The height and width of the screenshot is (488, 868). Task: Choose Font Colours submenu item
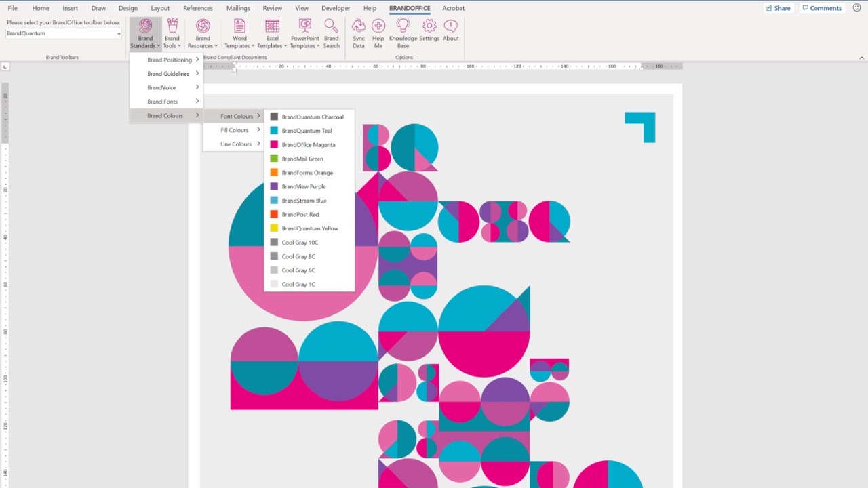tap(233, 116)
